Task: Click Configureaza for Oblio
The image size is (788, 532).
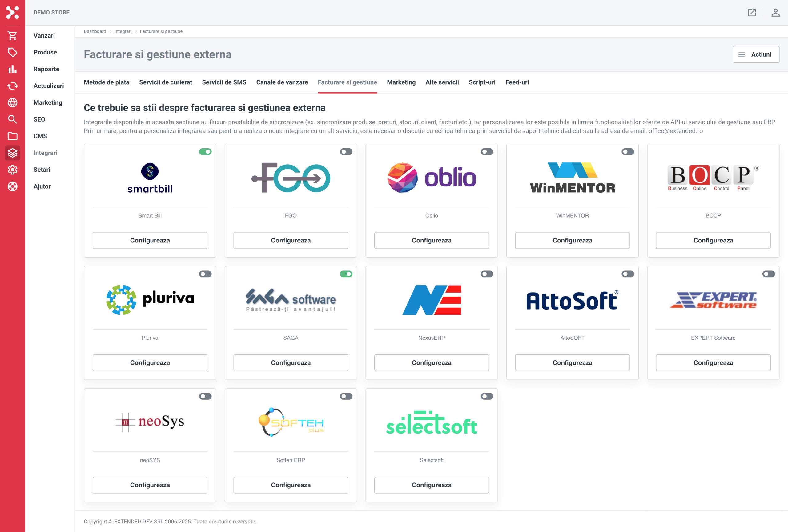Action: 431,240
